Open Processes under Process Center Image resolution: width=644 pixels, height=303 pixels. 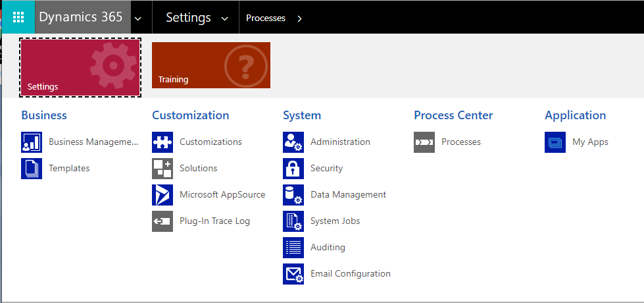[x=460, y=142]
